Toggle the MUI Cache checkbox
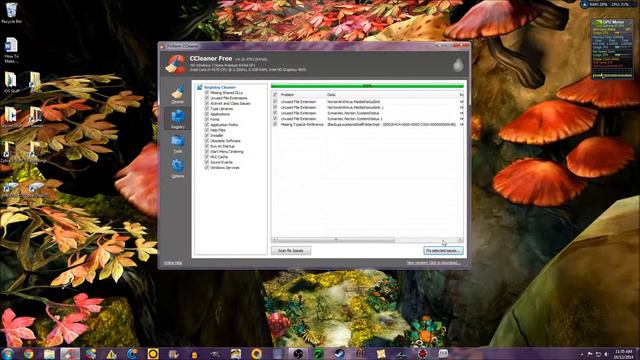Screen dimensions: 640x360 tap(207, 157)
